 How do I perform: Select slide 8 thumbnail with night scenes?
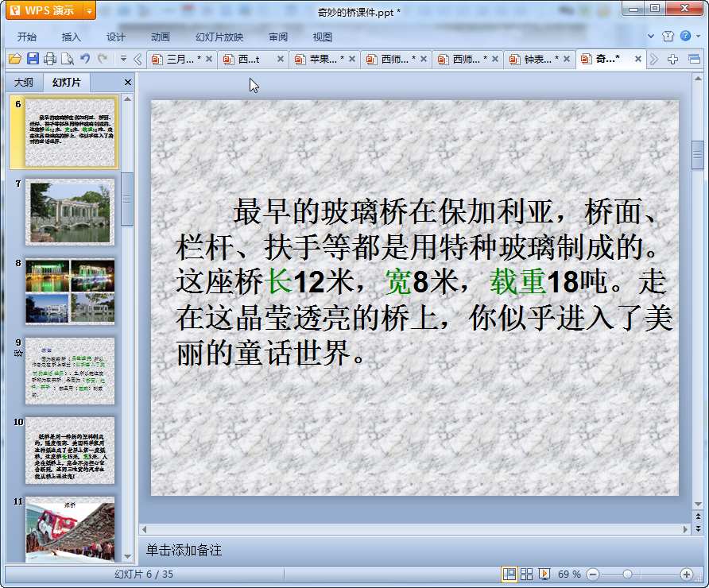point(70,291)
